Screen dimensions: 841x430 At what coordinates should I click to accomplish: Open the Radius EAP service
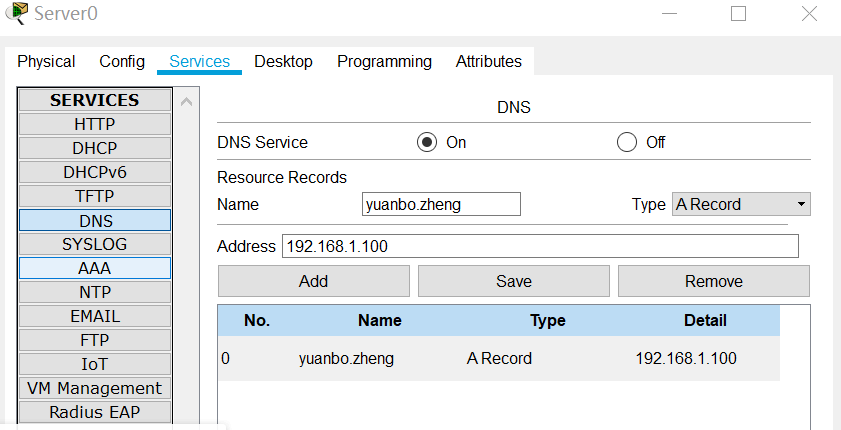coord(95,412)
